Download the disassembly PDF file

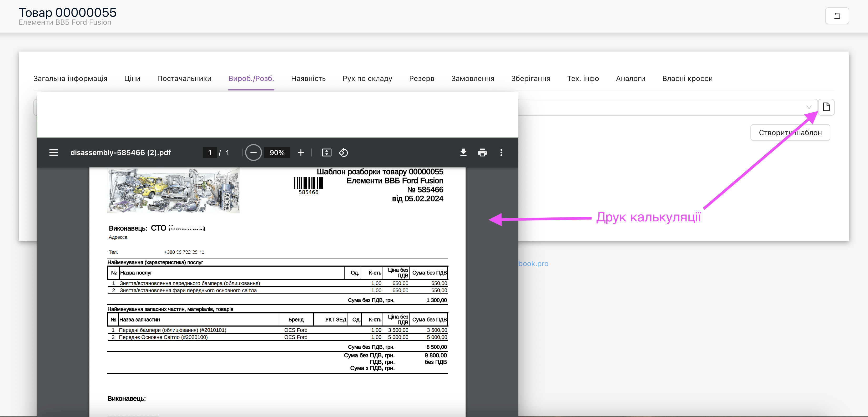point(463,152)
